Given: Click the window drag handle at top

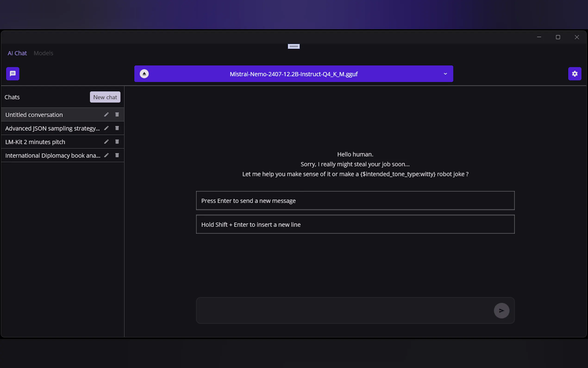Looking at the screenshot, I should coord(294,46).
